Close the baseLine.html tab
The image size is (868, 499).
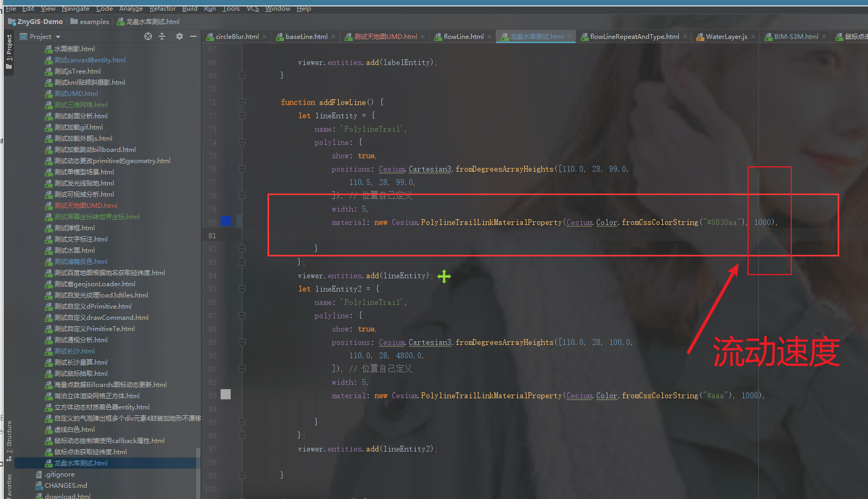coord(334,37)
